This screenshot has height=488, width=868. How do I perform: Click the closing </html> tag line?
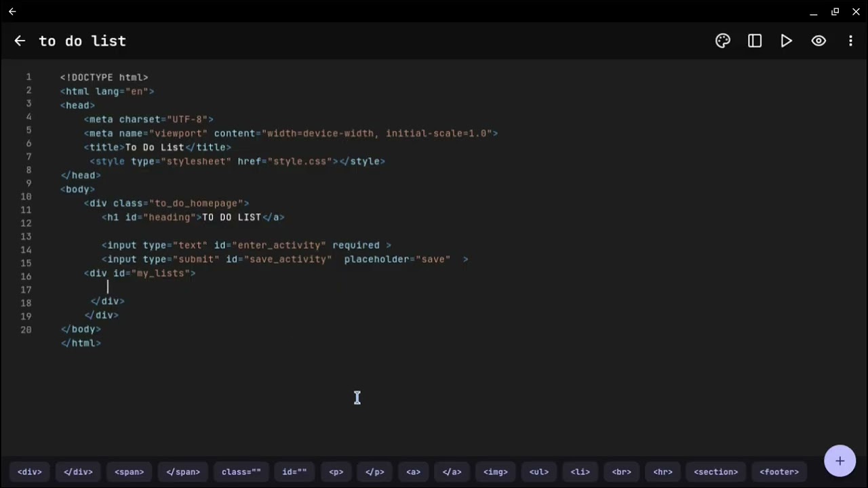81,343
